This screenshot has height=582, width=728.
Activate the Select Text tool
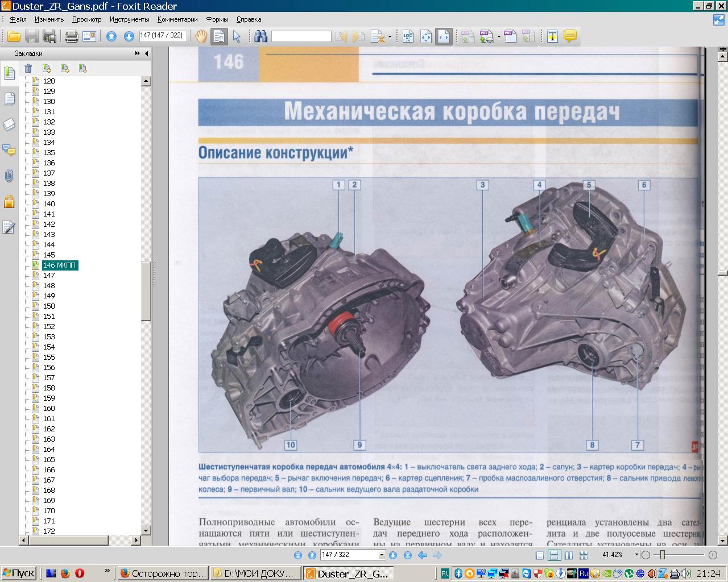[219, 36]
